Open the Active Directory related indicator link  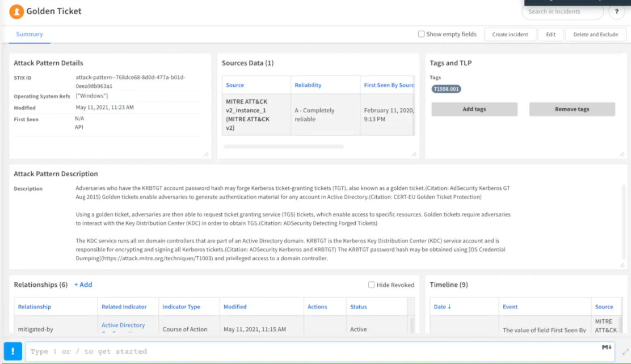[123, 325]
